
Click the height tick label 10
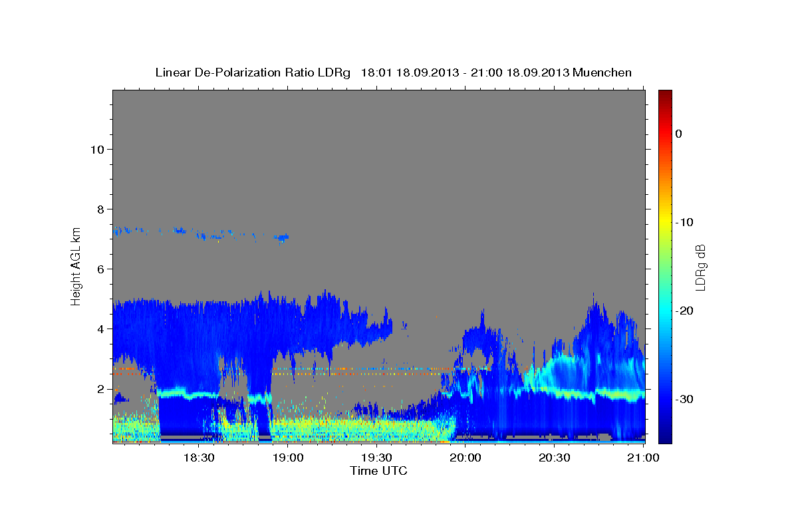tap(97, 150)
